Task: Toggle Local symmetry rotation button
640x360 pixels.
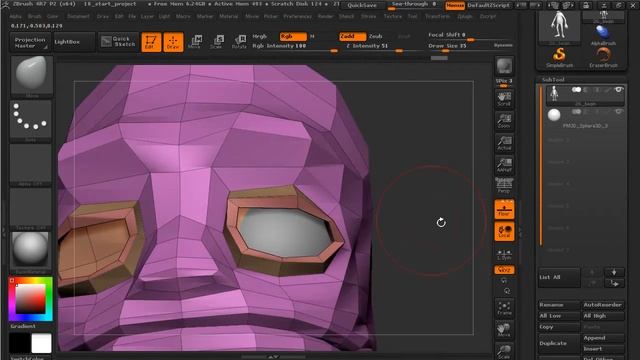Action: pyautogui.click(x=504, y=231)
